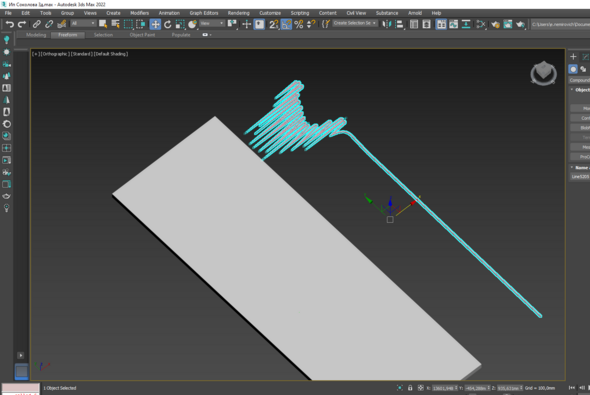
Task: Open the selection filter All dropdown
Action: [83, 24]
